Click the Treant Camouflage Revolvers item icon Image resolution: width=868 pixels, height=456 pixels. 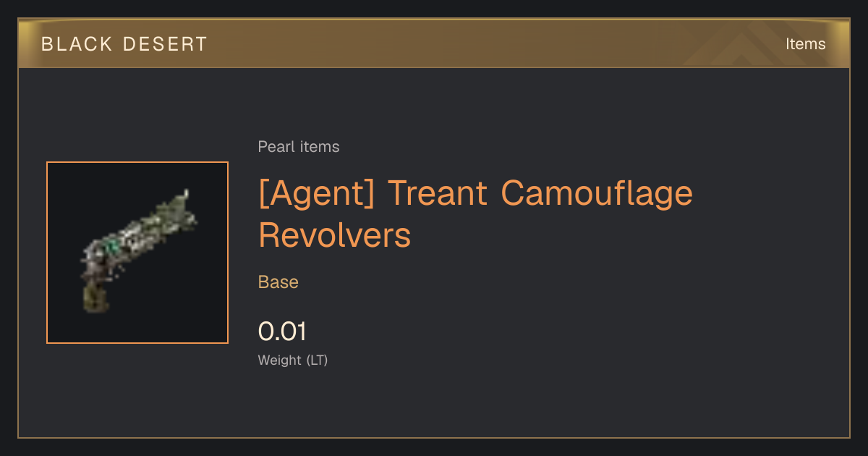137,252
